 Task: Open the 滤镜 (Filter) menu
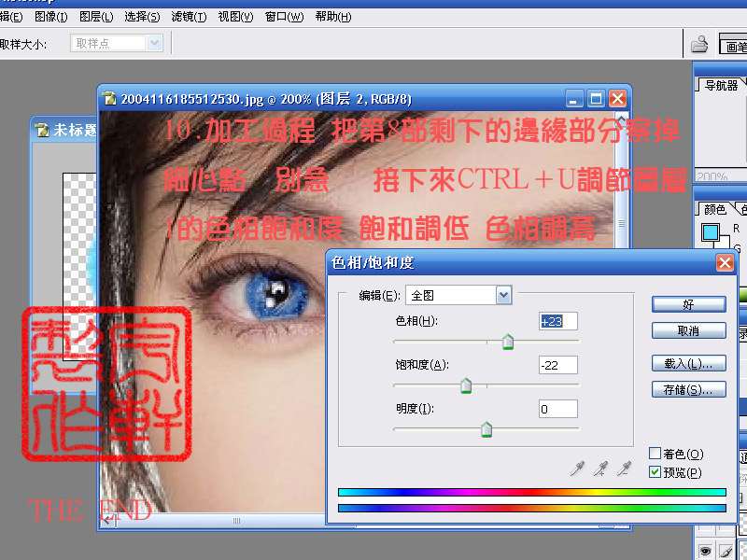pyautogui.click(x=195, y=17)
